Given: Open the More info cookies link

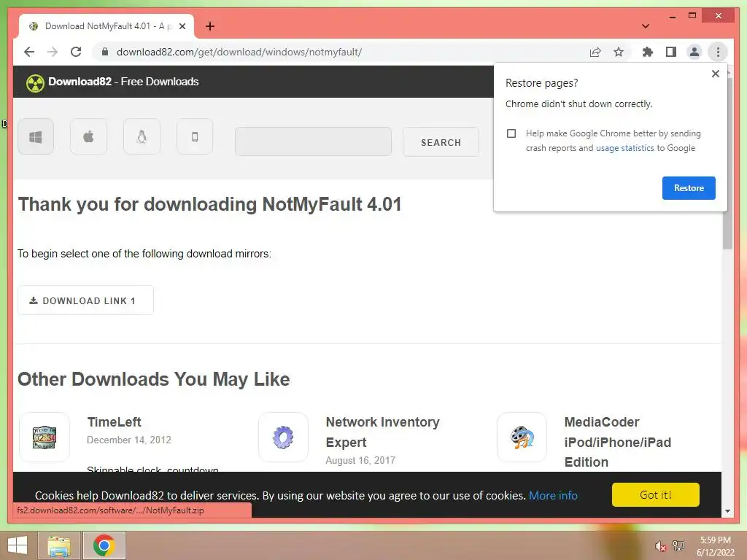Looking at the screenshot, I should click(553, 496).
